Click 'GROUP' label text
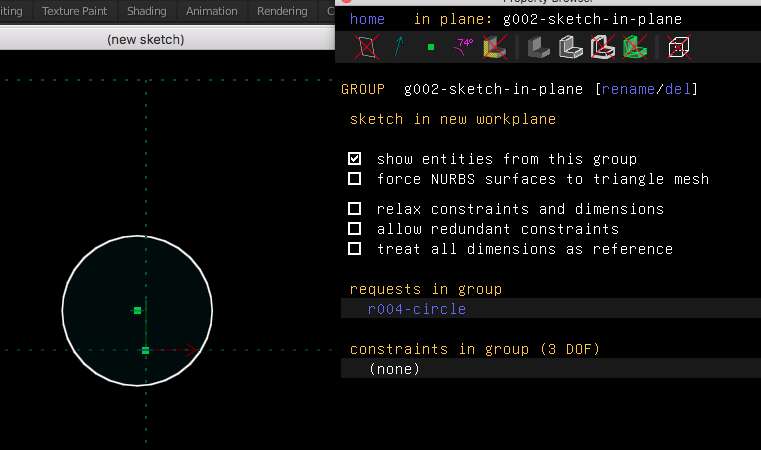 [363, 89]
